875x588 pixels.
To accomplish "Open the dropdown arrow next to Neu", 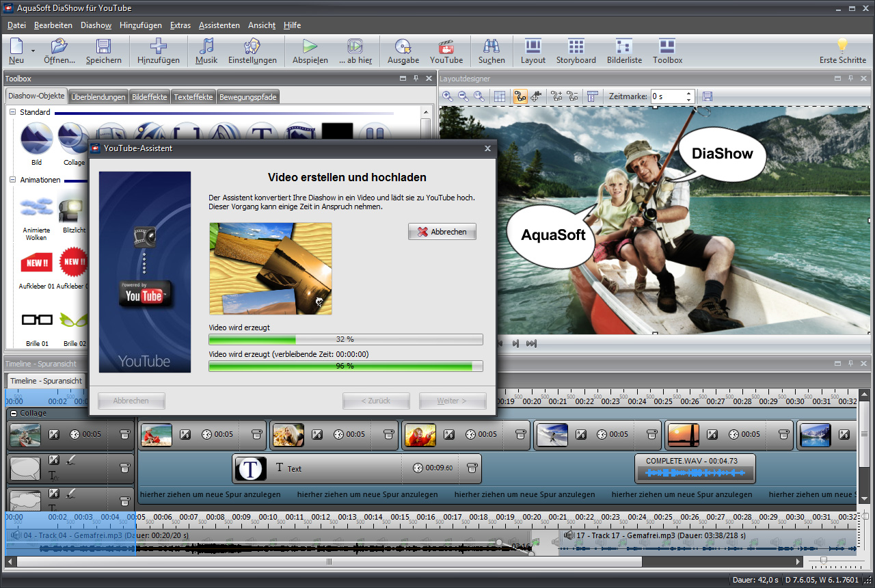I will [33, 51].
